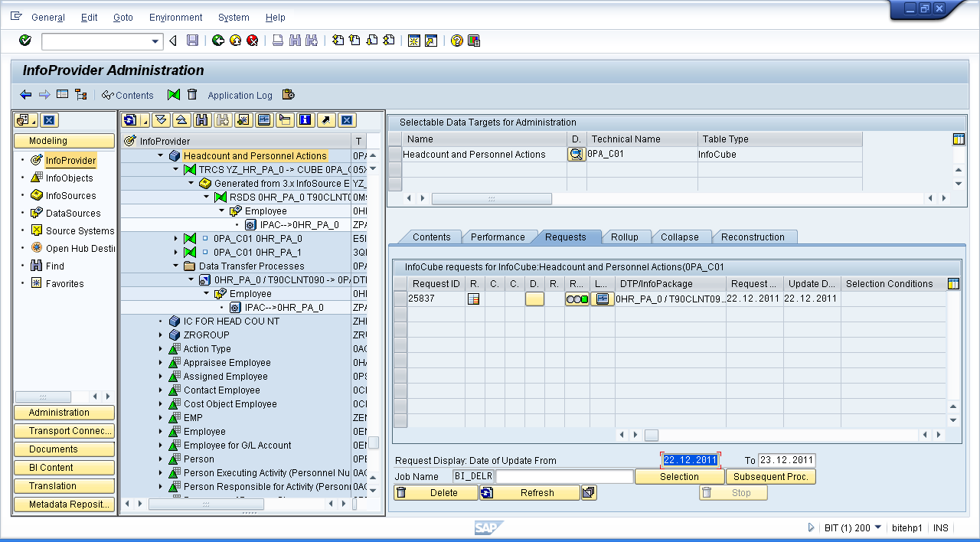Screen dimensions: 980x542
Task: Click the Collapse Subtree icon in tree toolbar
Action: point(181,120)
